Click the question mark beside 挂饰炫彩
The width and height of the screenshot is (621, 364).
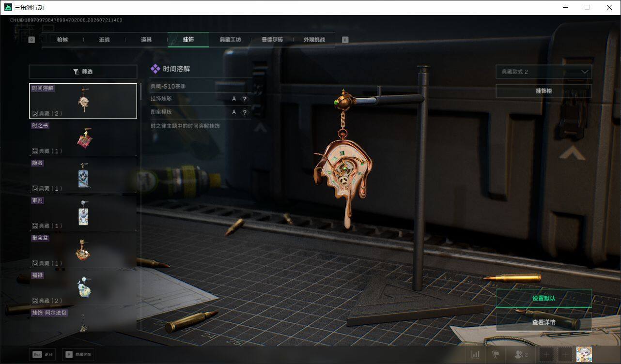(245, 99)
